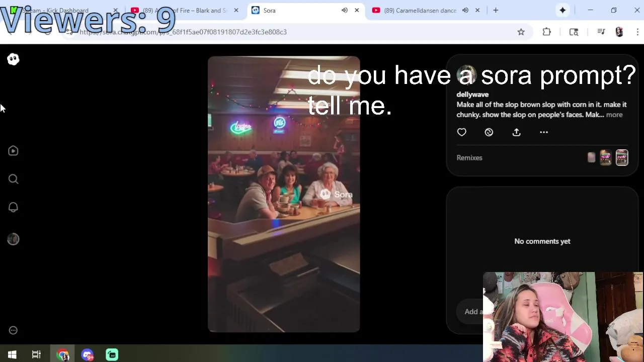Open the media controls icon in toolbar

pyautogui.click(x=601, y=32)
